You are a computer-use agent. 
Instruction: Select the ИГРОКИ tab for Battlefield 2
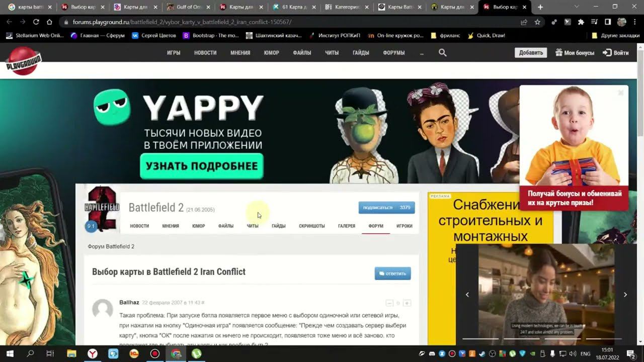pos(405,226)
